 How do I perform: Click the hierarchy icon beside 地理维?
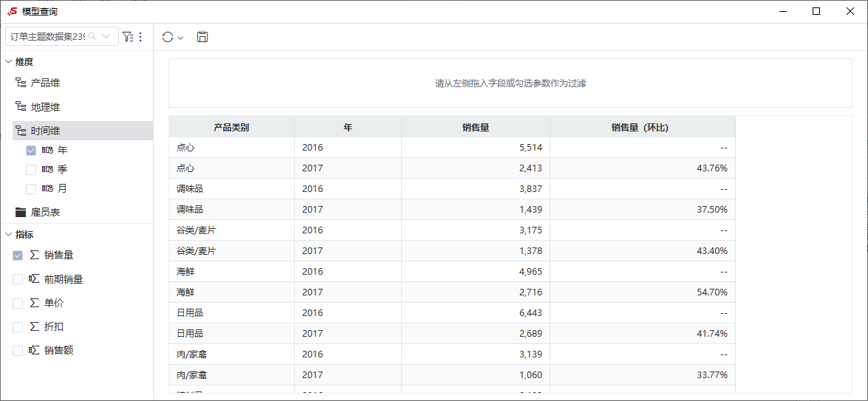pyautogui.click(x=21, y=107)
